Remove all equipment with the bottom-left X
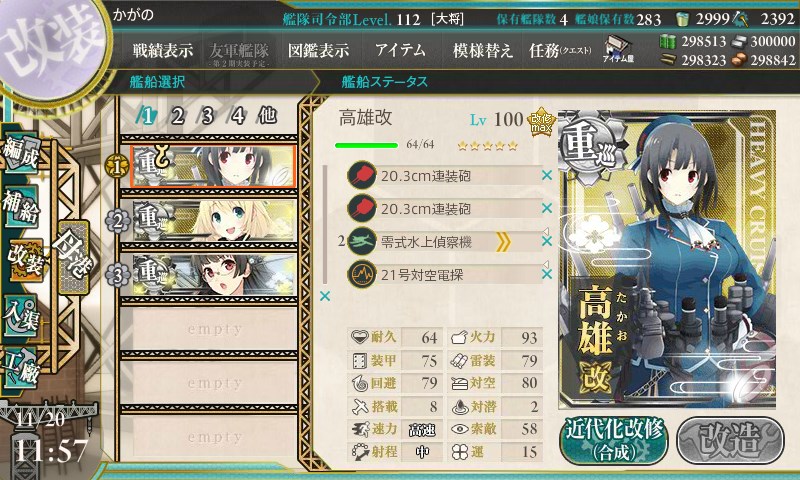The width and height of the screenshot is (800, 480). click(x=324, y=296)
